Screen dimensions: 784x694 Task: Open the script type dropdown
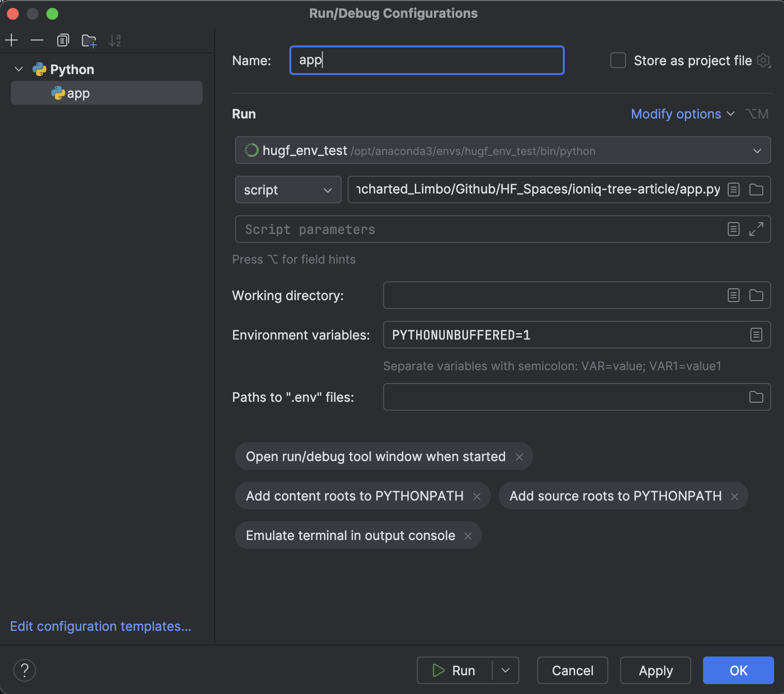(288, 190)
